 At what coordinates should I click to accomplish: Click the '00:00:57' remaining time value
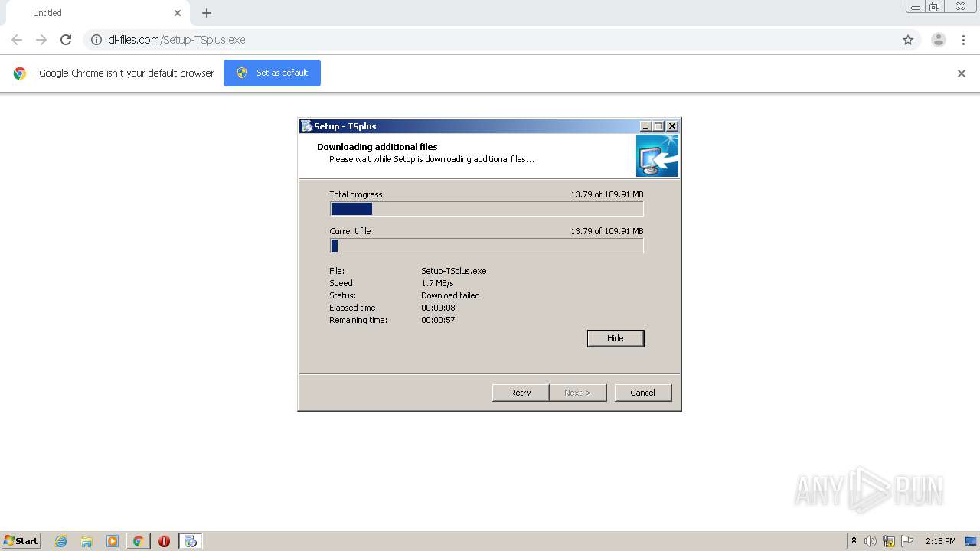coord(438,320)
